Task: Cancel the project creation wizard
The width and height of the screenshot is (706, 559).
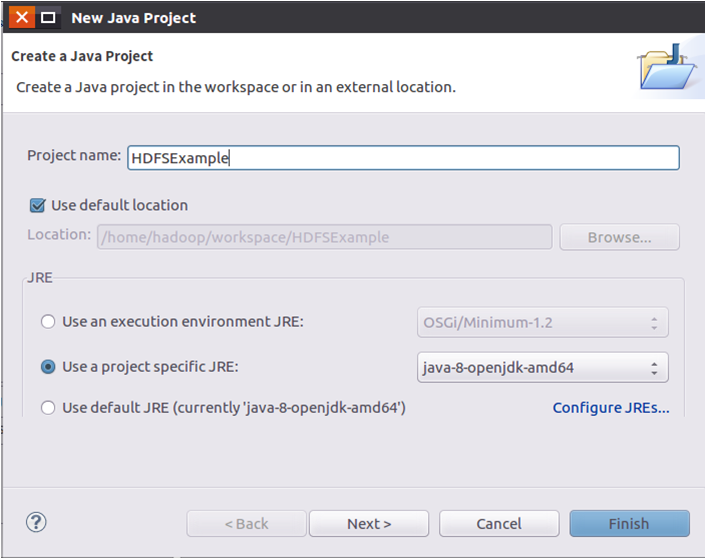Action: coord(499,523)
